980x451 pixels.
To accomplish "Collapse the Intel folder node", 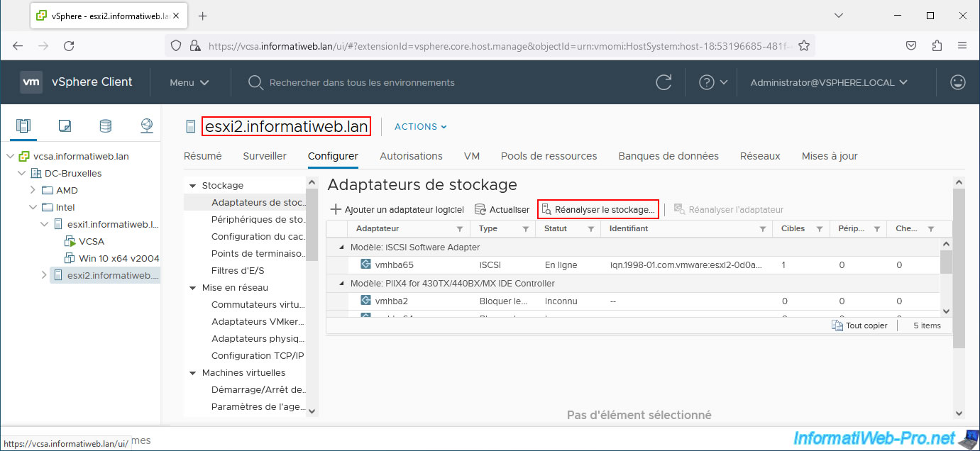I will (33, 207).
